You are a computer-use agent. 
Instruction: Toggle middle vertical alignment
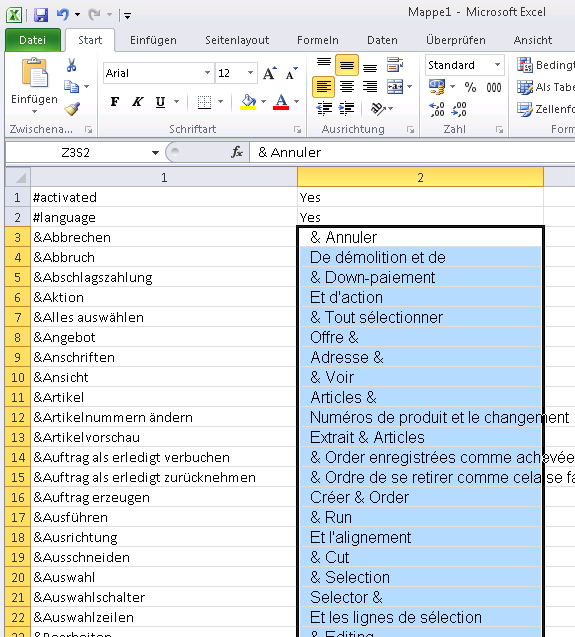347,65
